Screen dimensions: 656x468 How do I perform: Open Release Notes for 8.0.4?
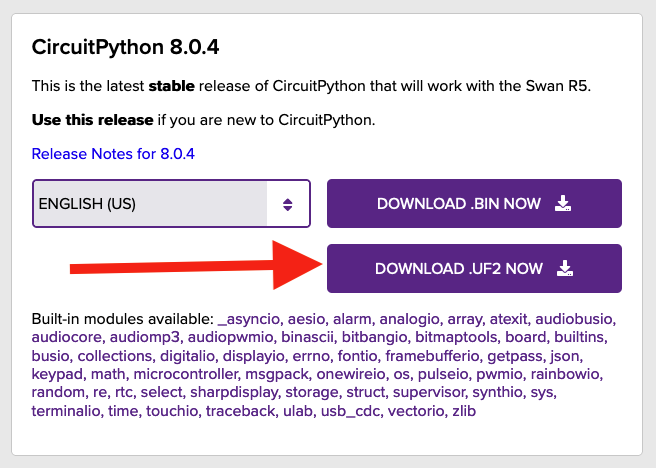[x=113, y=154]
